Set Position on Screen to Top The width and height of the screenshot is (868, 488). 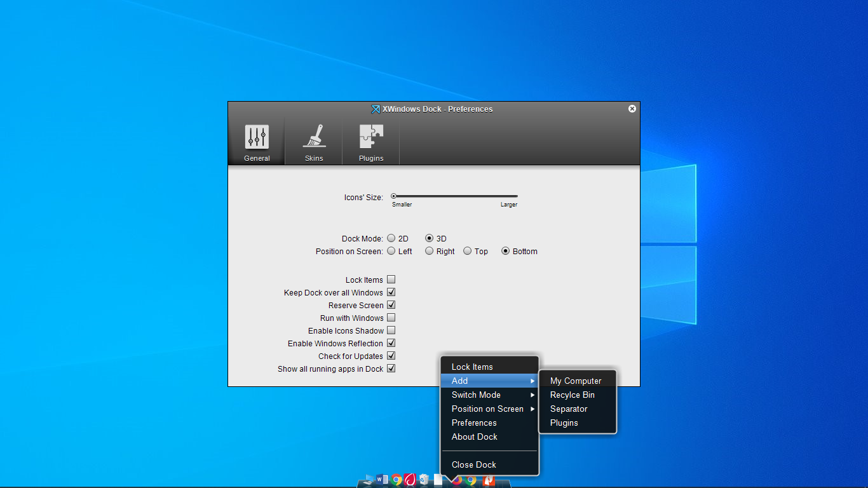pyautogui.click(x=467, y=251)
